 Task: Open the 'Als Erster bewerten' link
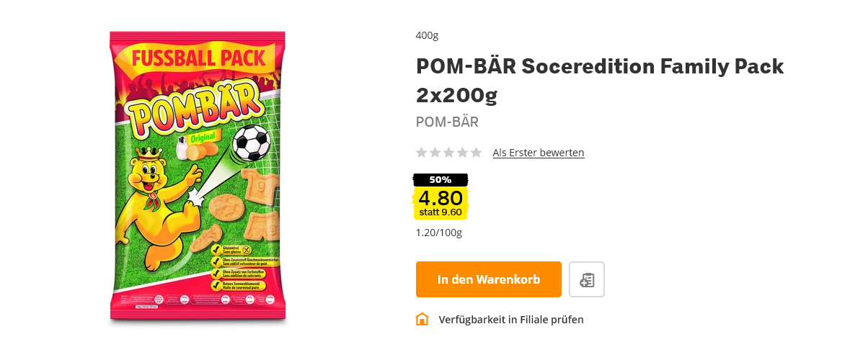[539, 153]
